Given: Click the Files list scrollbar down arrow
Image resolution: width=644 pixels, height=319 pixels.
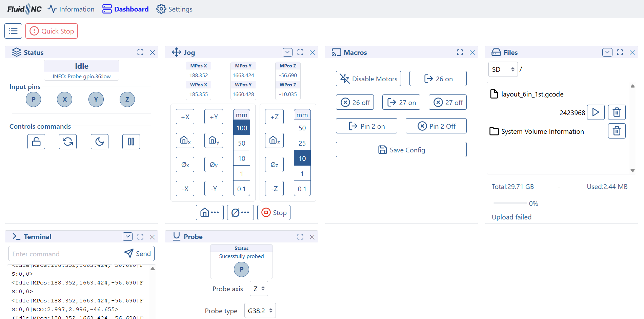Looking at the screenshot, I should [x=632, y=171].
